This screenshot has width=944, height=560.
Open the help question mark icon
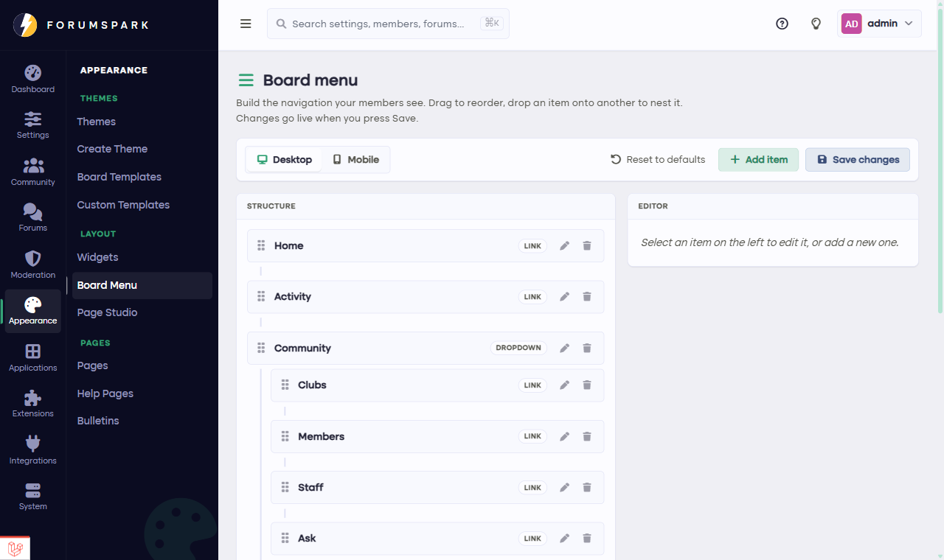click(782, 24)
